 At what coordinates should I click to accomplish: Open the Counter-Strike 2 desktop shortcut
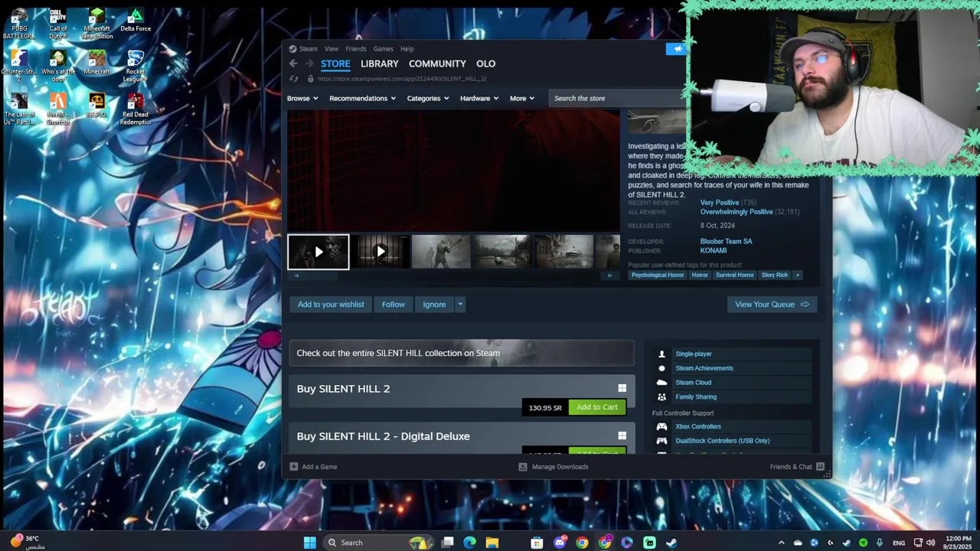[x=19, y=67]
